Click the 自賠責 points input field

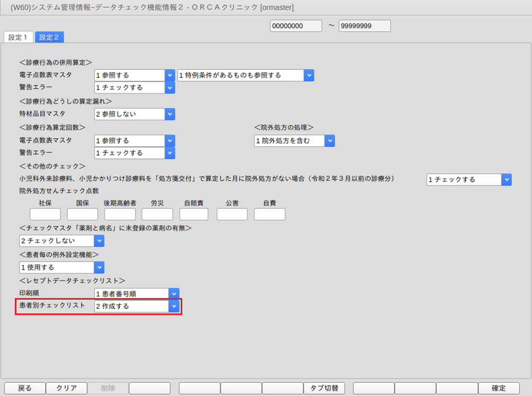click(x=194, y=214)
